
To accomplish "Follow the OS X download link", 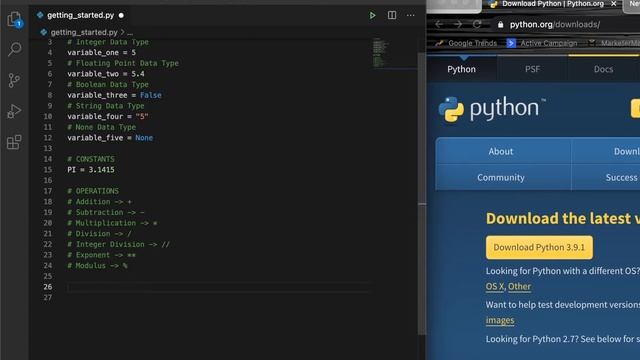I will [495, 287].
